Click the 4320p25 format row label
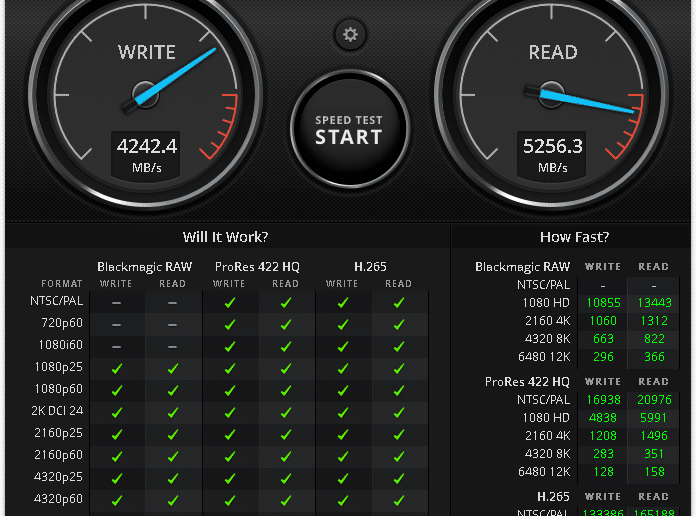 tap(59, 477)
